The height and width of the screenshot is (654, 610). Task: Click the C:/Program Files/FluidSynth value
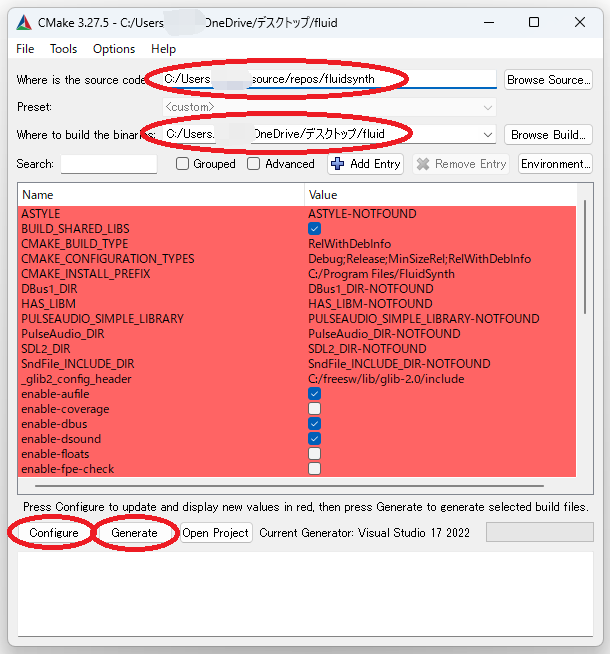(381, 274)
